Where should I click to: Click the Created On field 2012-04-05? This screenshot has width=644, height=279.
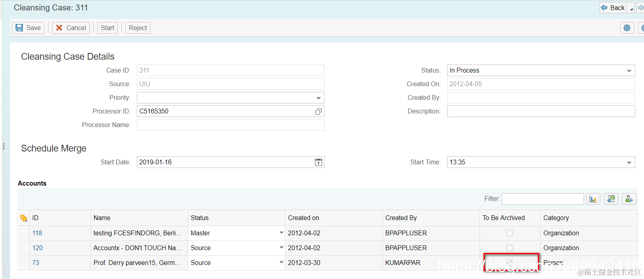pyautogui.click(x=541, y=84)
